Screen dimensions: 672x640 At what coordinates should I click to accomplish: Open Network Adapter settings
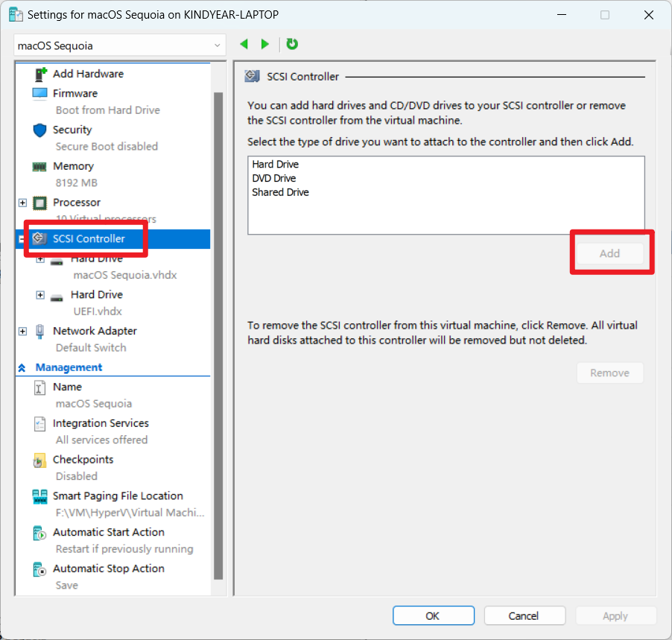tap(95, 331)
